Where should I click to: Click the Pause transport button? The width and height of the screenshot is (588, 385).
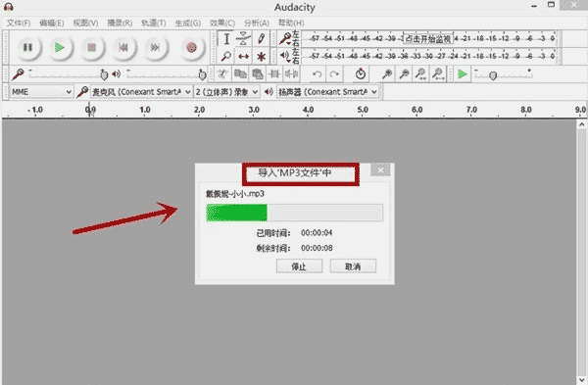pos(27,48)
